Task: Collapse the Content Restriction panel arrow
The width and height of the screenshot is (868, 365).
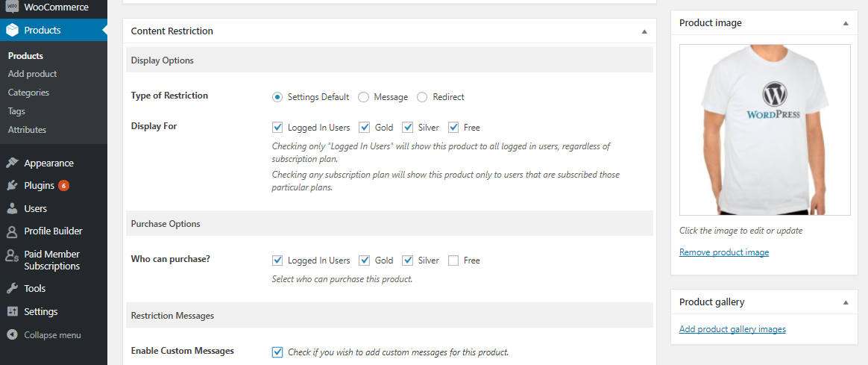Action: [644, 31]
